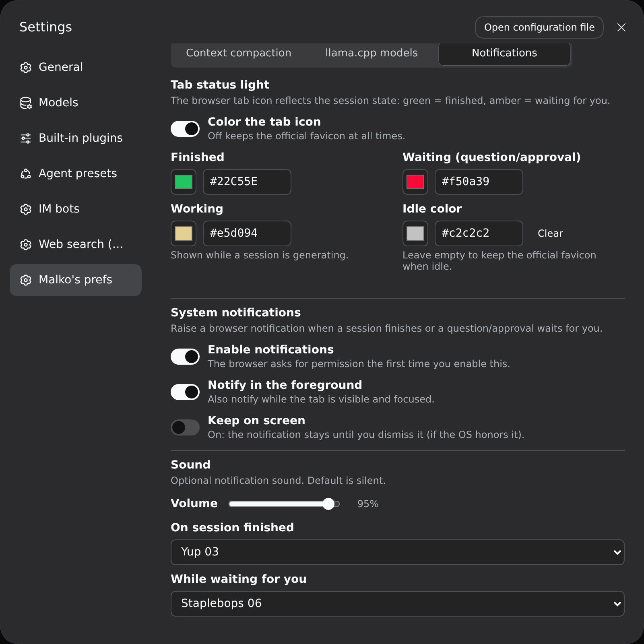The height and width of the screenshot is (644, 644).
Task: Click the Built-in plugins sliders icon
Action: pos(26,138)
